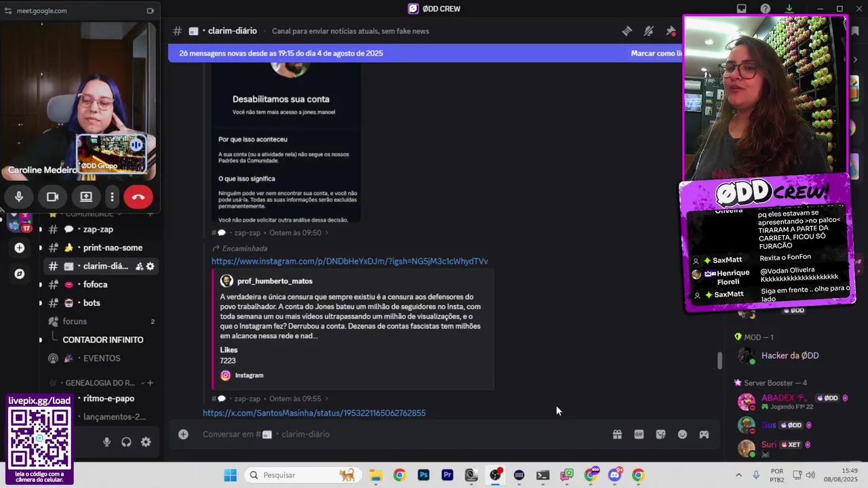Image resolution: width=868 pixels, height=488 pixels.
Task: Click Marcar como lido button in banner
Action: pos(656,53)
